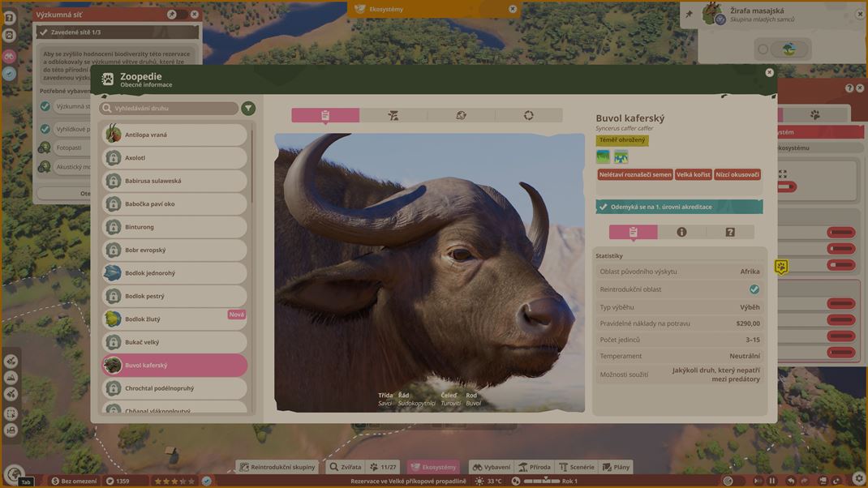Image resolution: width=868 pixels, height=488 pixels.
Task: Click the Zoopedie paw book icon in the header
Action: click(x=107, y=79)
